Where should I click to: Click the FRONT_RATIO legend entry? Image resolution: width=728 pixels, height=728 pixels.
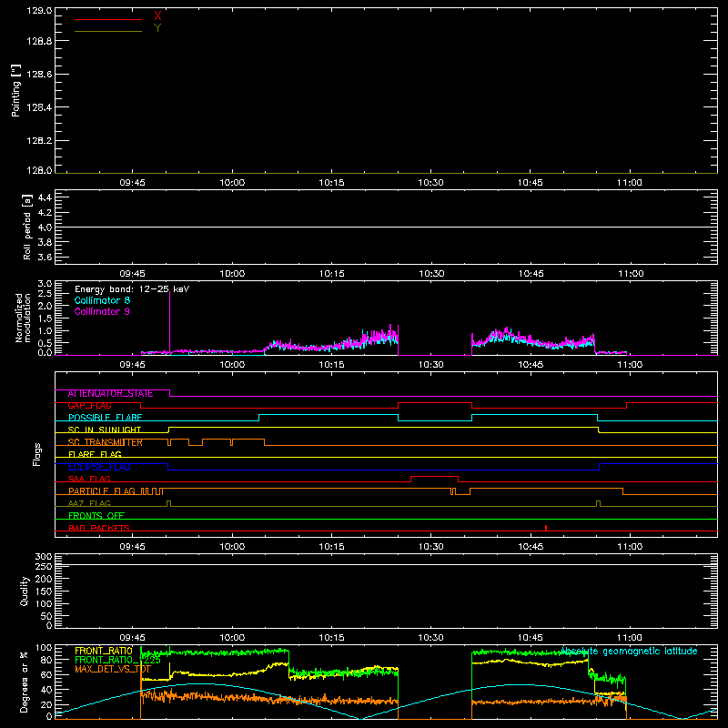(x=104, y=651)
